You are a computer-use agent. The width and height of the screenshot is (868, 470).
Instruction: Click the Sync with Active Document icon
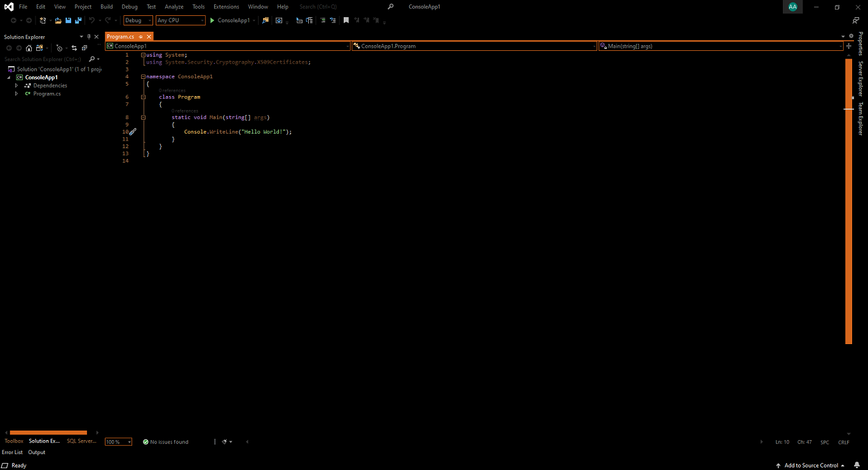(x=74, y=48)
